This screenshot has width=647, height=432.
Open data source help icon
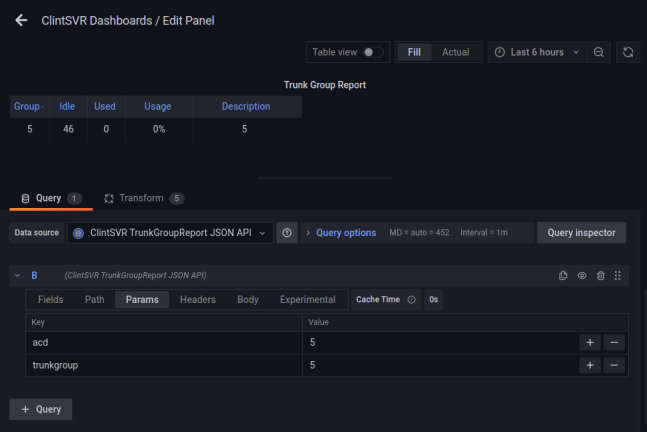coord(287,233)
